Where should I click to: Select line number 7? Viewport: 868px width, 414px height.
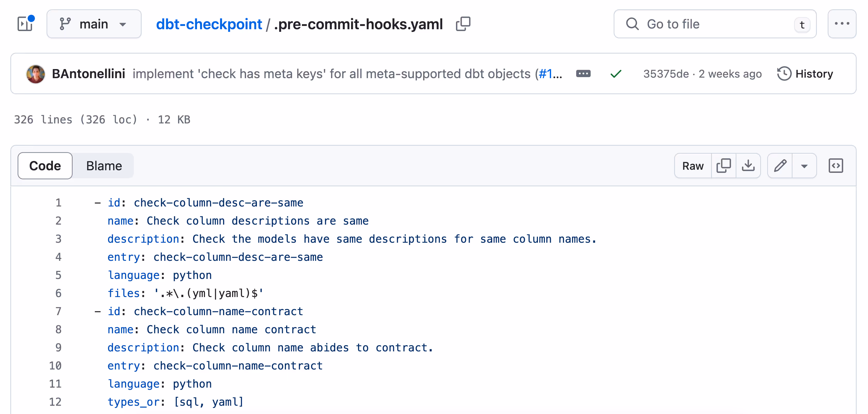coord(58,311)
